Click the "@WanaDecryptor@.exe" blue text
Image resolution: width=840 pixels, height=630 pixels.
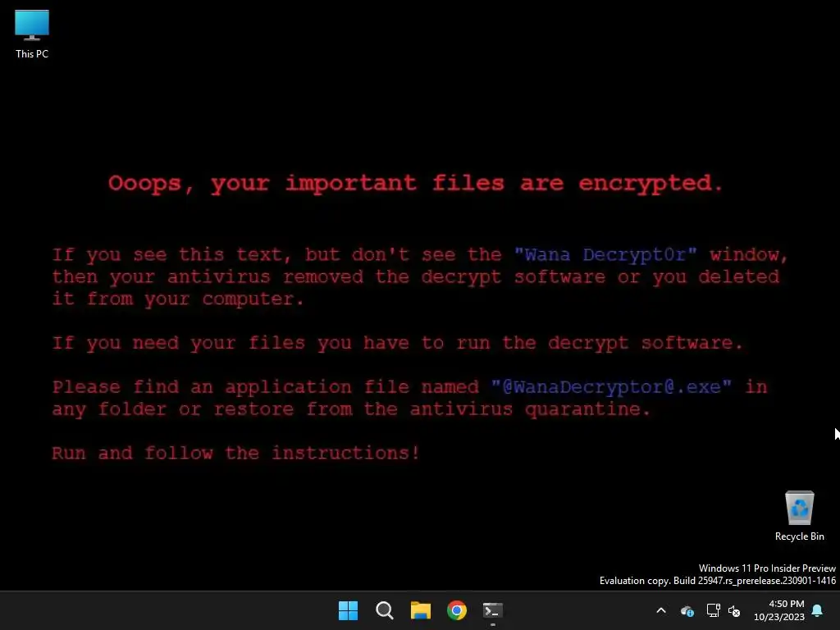pyautogui.click(x=611, y=387)
